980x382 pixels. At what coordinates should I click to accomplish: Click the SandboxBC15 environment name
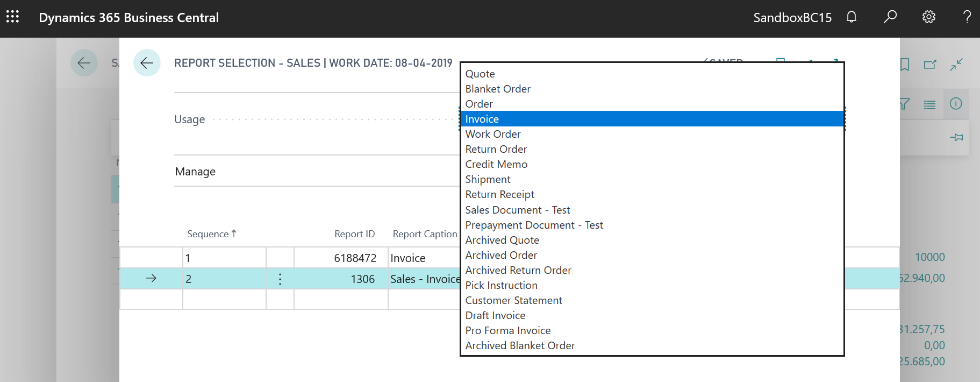pyautogui.click(x=792, y=18)
